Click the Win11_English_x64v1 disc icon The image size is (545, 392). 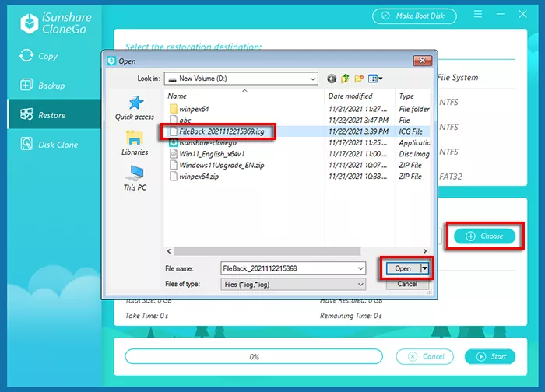[173, 154]
